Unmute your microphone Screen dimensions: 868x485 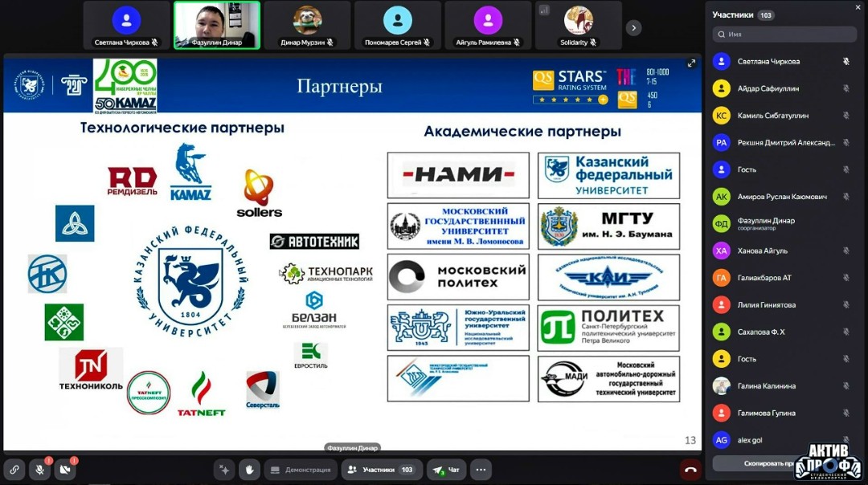click(x=39, y=470)
